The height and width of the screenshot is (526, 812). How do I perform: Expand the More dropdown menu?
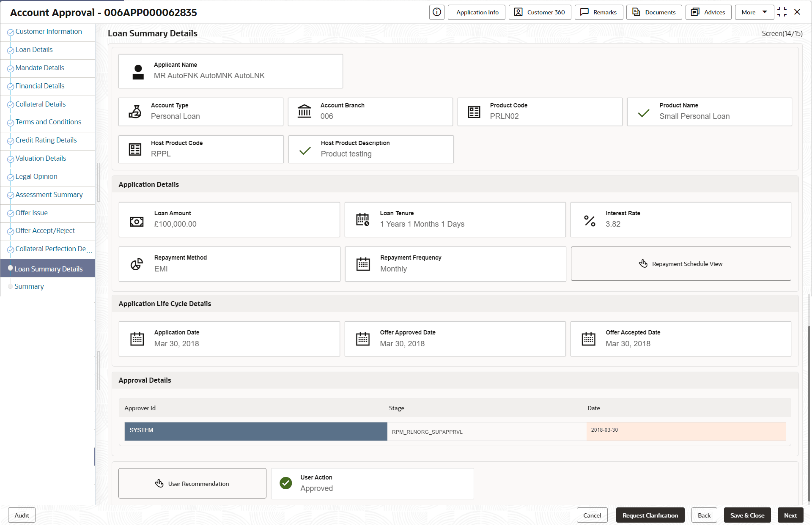754,12
